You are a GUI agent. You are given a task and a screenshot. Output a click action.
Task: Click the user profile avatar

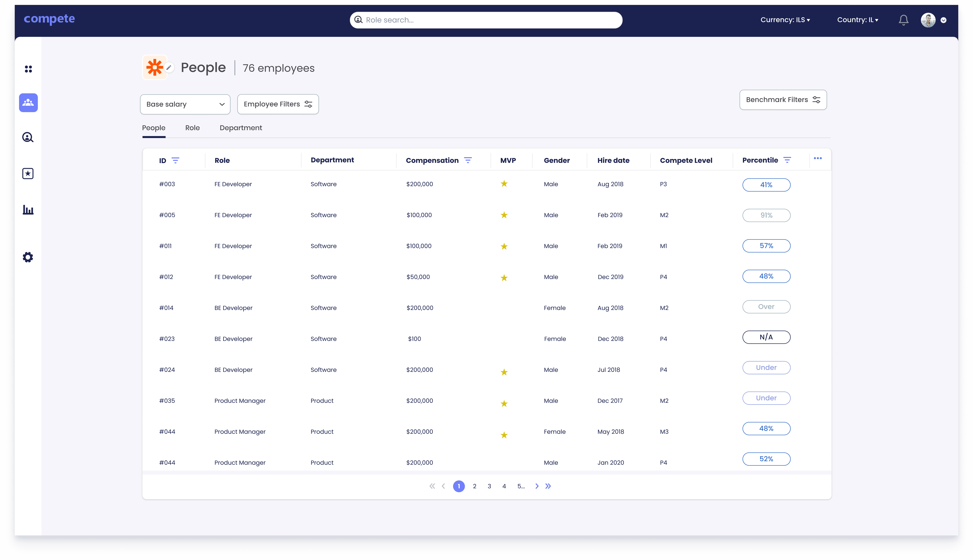click(928, 20)
